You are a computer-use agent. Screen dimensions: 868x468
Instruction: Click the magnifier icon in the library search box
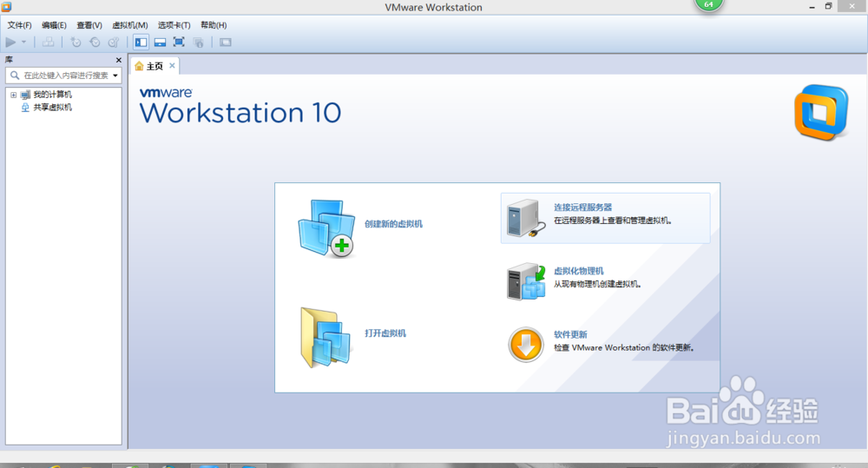(15, 76)
